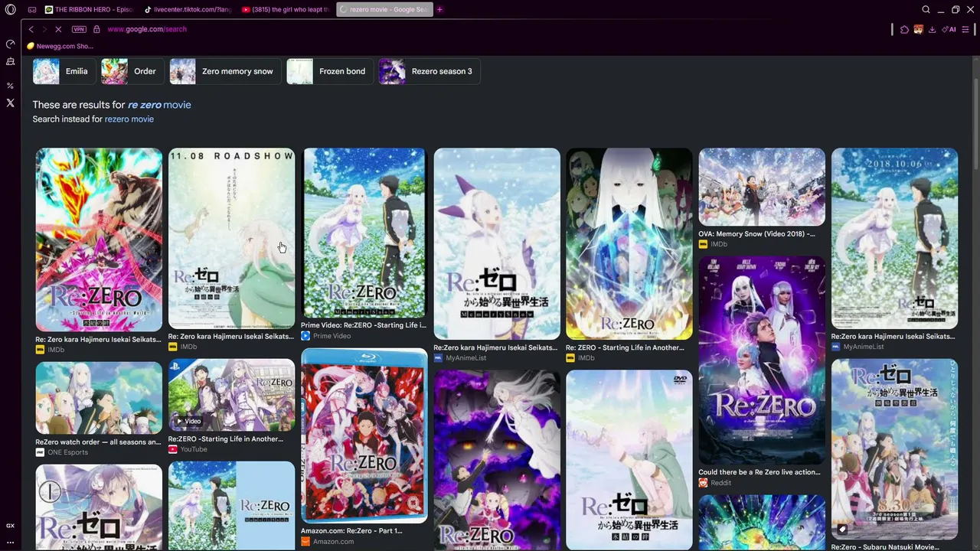The height and width of the screenshot is (551, 980).
Task: Open the Prime Video Re:ZERO poster image
Action: point(364,233)
